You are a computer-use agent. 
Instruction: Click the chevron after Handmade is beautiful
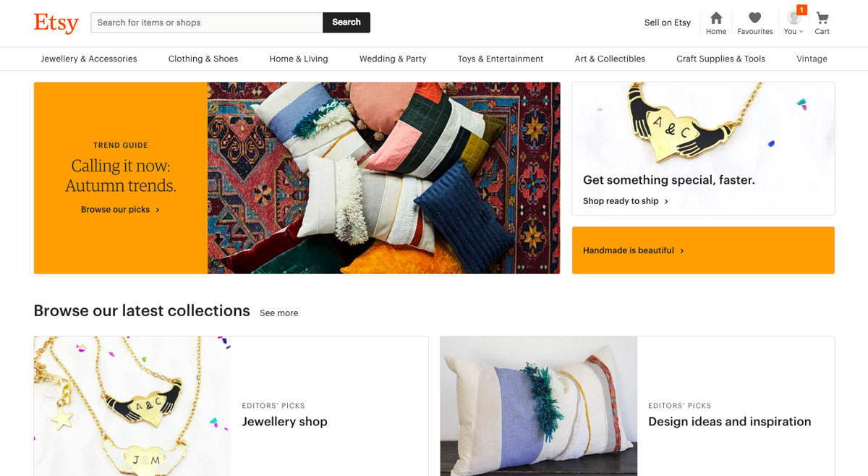coord(681,250)
